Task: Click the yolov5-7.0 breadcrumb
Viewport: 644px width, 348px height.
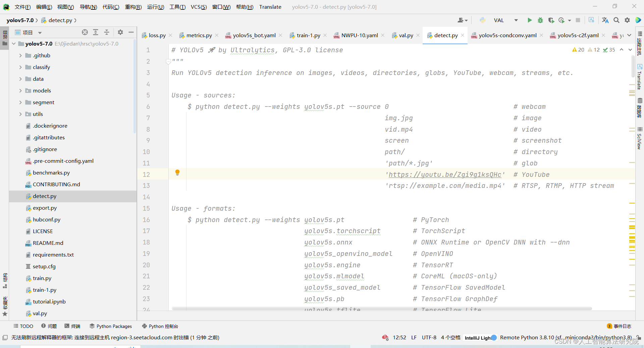Action: coord(20,20)
